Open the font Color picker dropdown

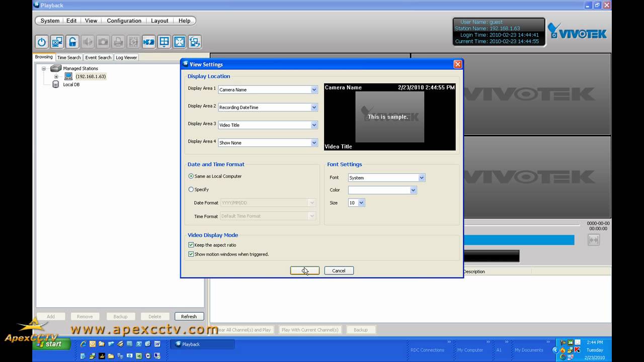pyautogui.click(x=413, y=190)
